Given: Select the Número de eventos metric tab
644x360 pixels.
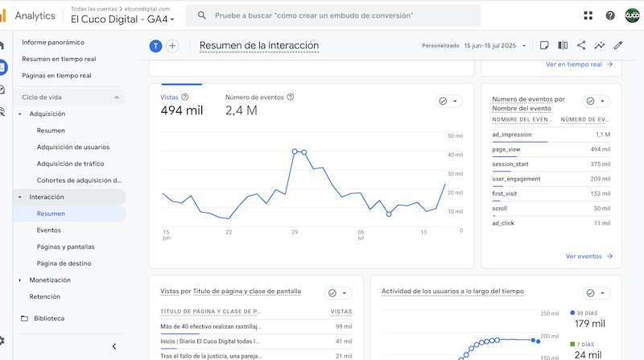Looking at the screenshot, I should 259,105.
